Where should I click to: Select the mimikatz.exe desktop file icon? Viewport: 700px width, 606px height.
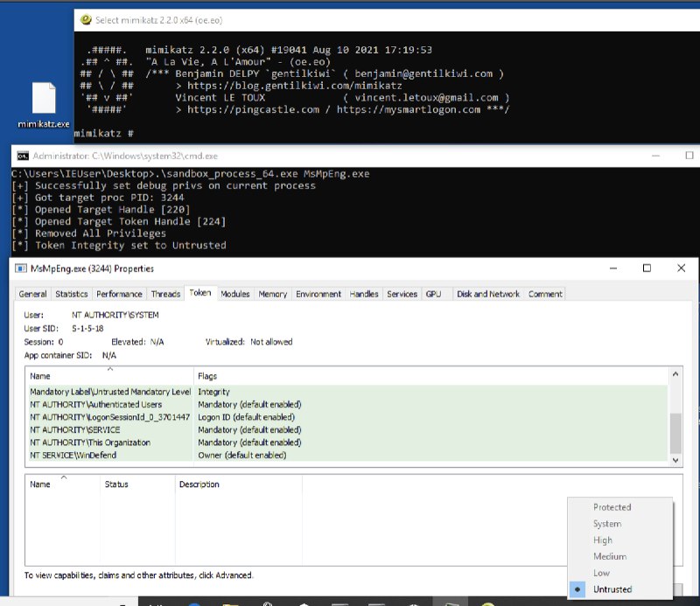[44, 105]
